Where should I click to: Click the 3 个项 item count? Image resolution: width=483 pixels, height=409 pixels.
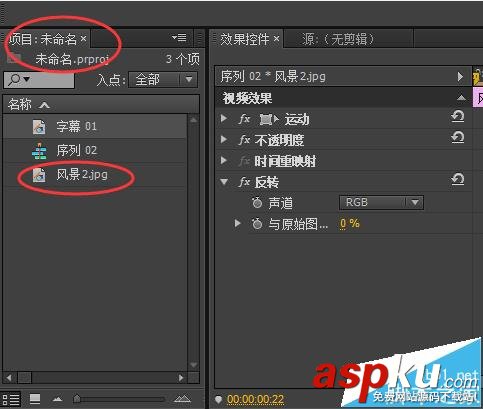point(183,59)
